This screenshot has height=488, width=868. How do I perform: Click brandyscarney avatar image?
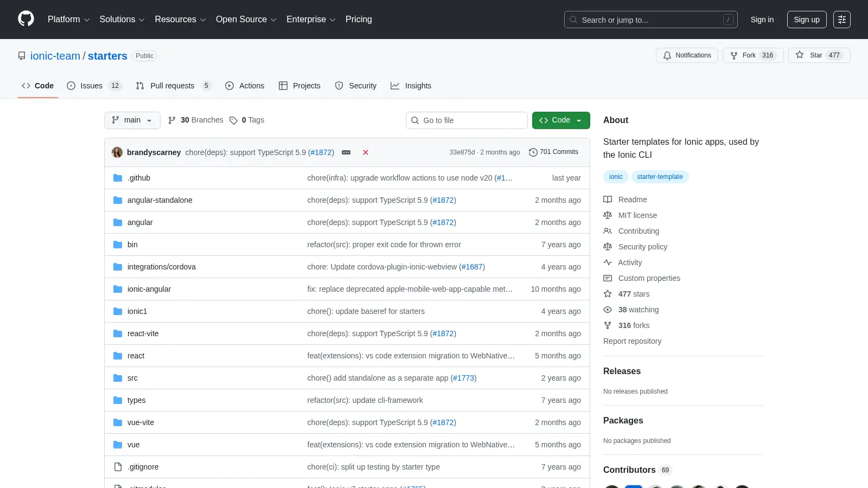point(117,152)
